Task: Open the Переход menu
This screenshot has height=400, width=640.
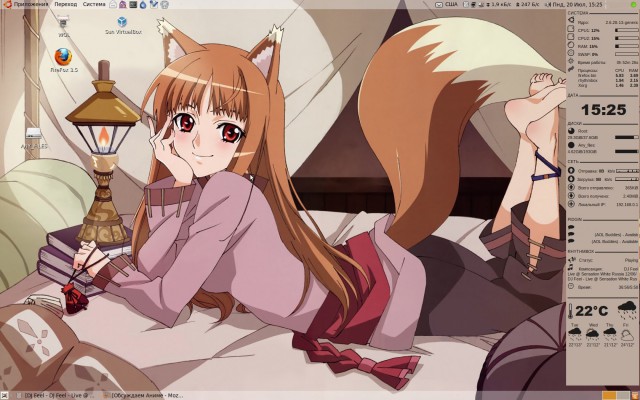Action: 66,4
